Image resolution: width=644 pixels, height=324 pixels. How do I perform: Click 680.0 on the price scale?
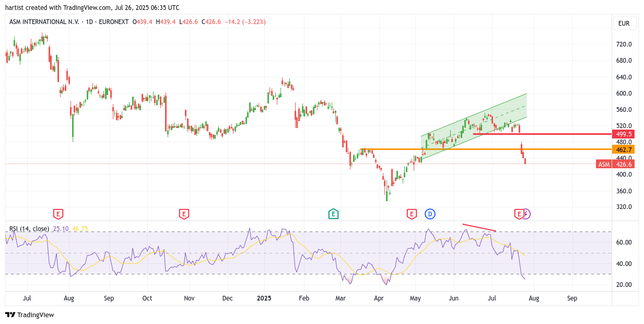(624, 61)
